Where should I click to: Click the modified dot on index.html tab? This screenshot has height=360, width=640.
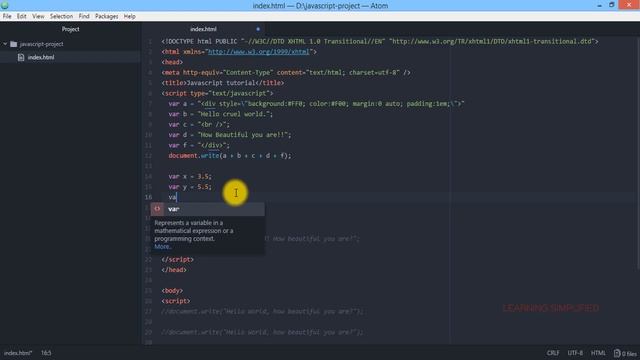click(258, 29)
